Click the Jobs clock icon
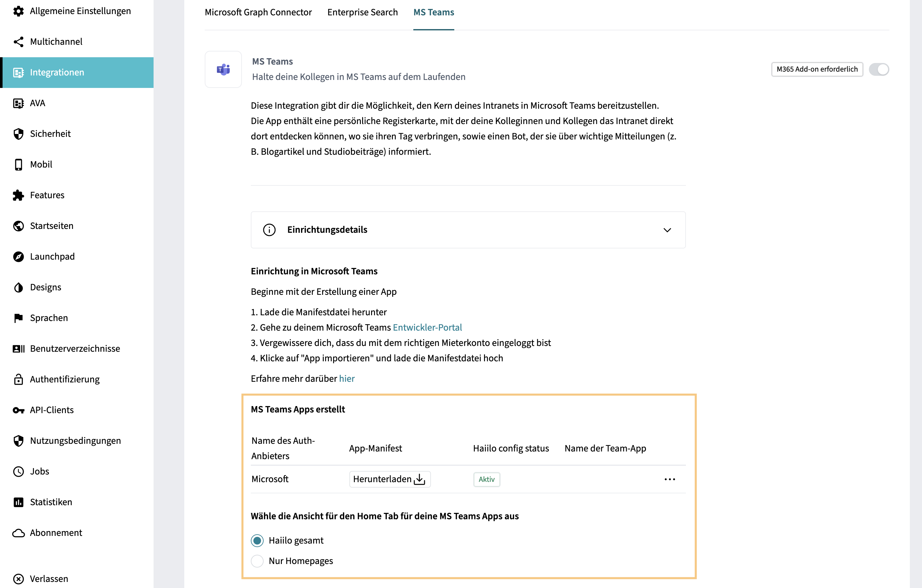 18,471
